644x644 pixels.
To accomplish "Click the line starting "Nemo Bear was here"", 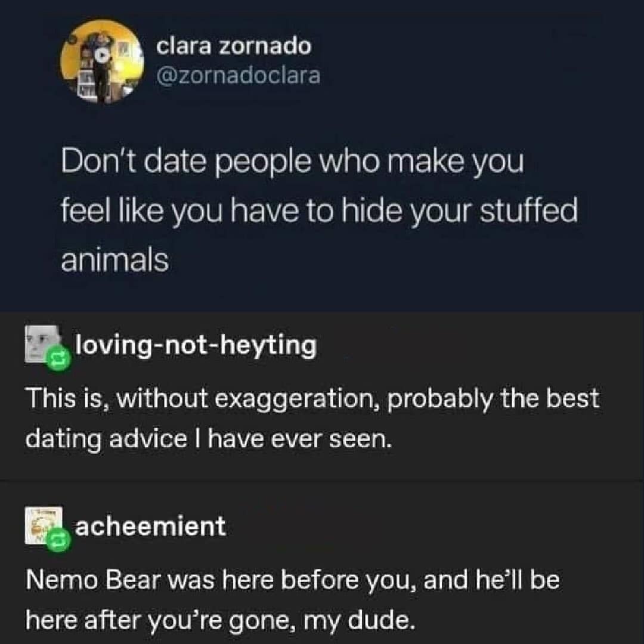I will tap(292, 580).
